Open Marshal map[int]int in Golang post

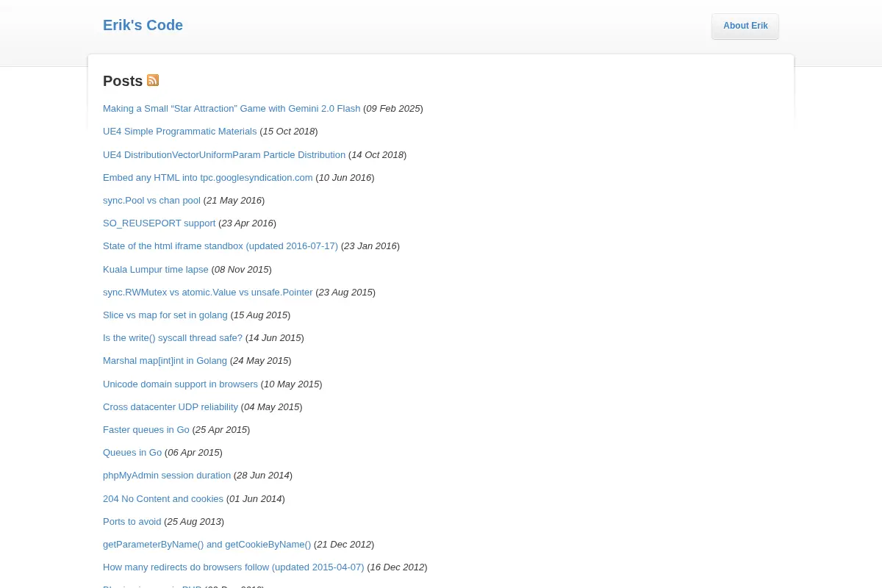165,361
